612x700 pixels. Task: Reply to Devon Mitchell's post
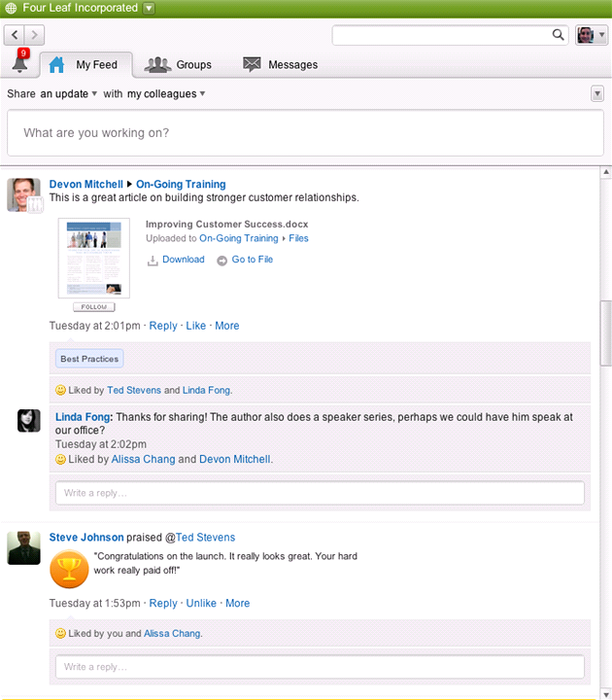(x=163, y=326)
